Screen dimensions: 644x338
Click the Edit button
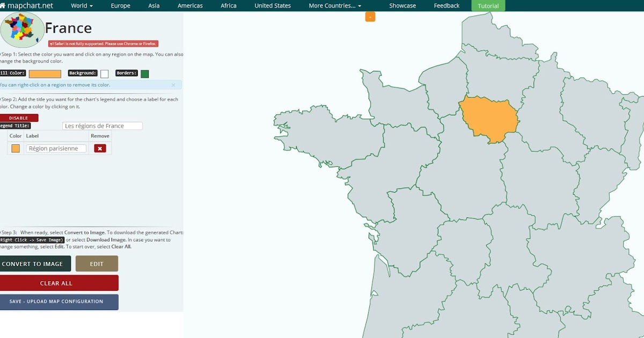click(x=97, y=263)
